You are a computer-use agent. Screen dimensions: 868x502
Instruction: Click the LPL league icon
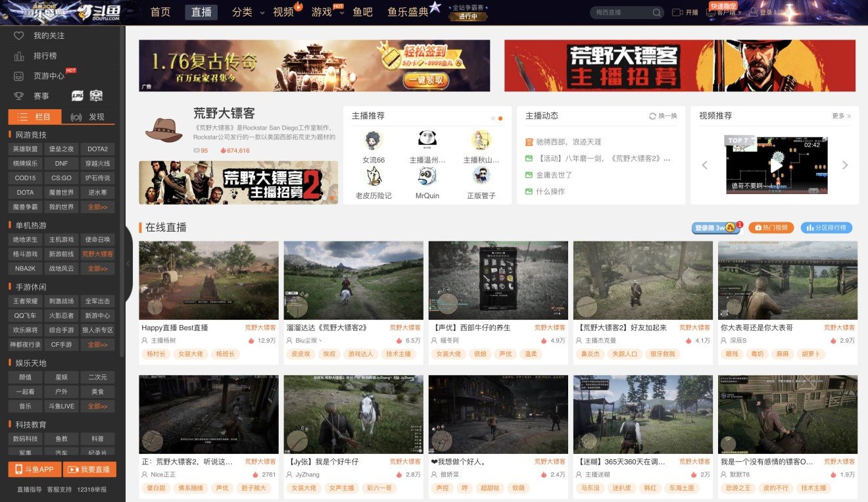78,96
